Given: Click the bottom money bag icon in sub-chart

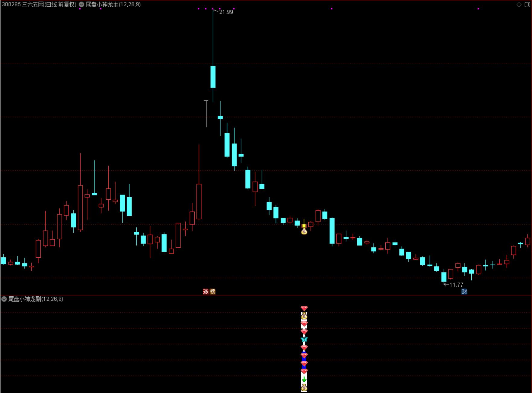Looking at the screenshot, I should pos(304,387).
